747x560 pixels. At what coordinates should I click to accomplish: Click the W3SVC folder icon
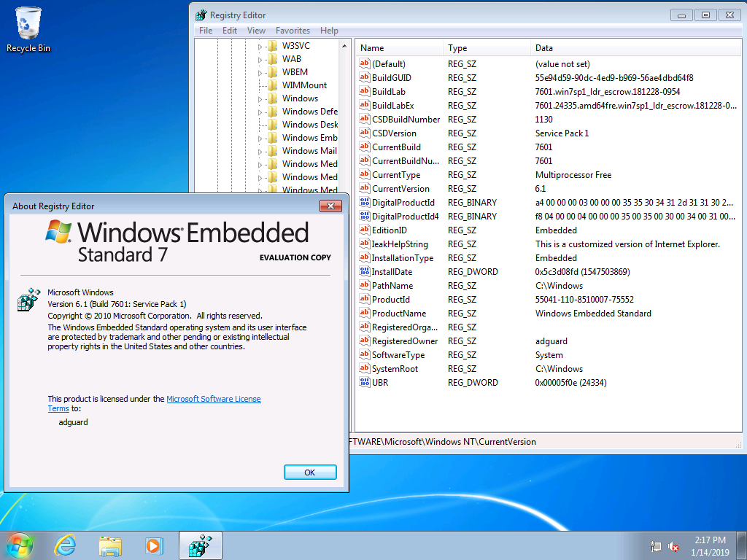pos(273,46)
